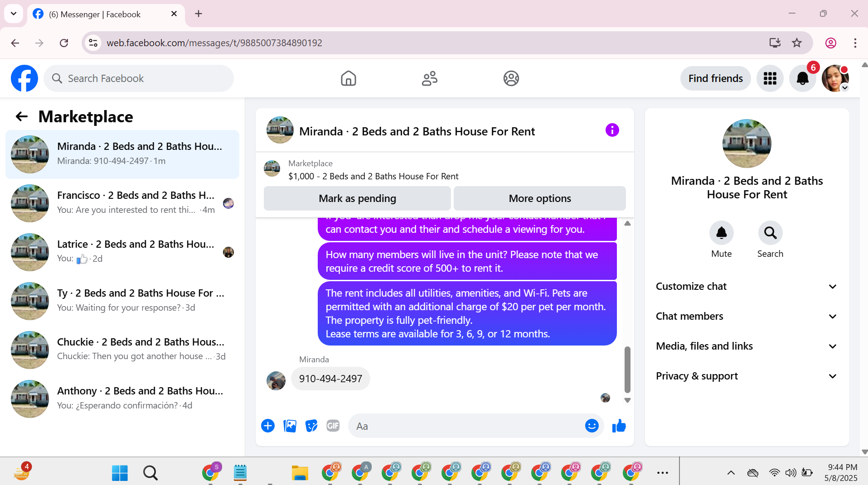Image resolution: width=868 pixels, height=485 pixels.
Task: Open Francisco conversation in chat list
Action: (x=122, y=203)
